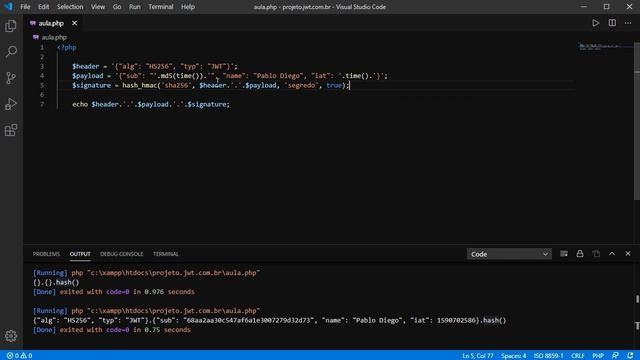The width and height of the screenshot is (640, 360).
Task: Click the VS Code logo icon
Action: point(9,7)
